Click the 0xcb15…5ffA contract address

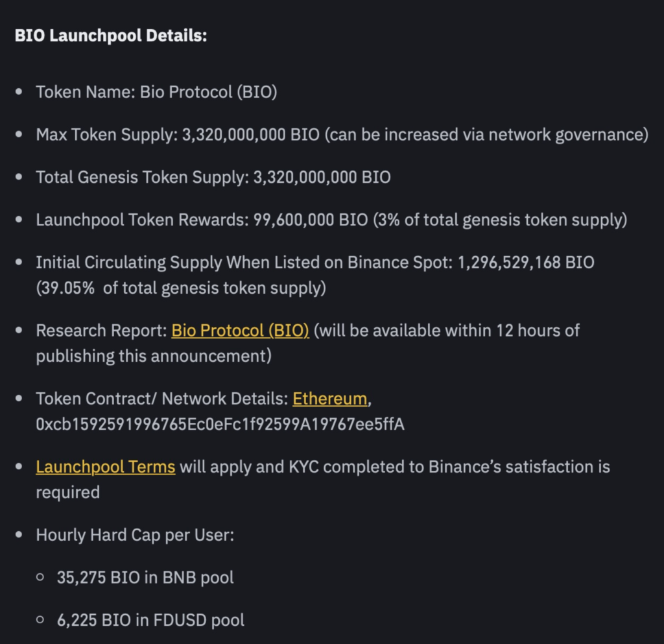(x=220, y=425)
